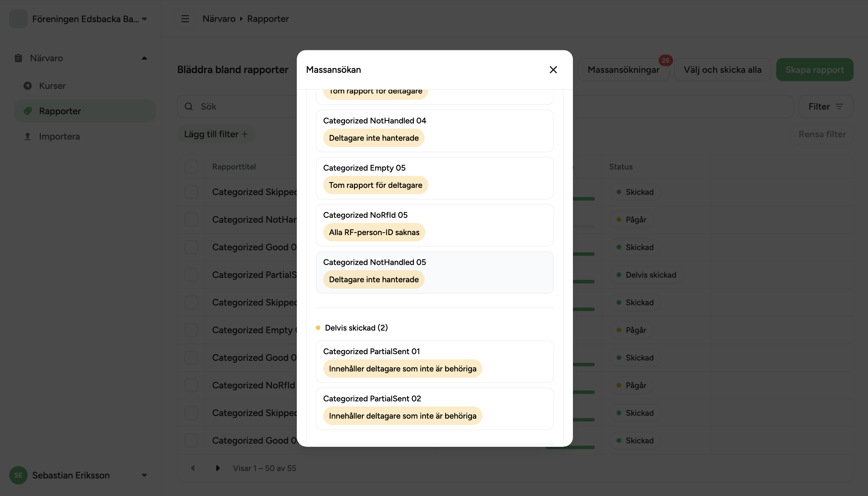Click Närvaro in the breadcrumb

pyautogui.click(x=219, y=19)
